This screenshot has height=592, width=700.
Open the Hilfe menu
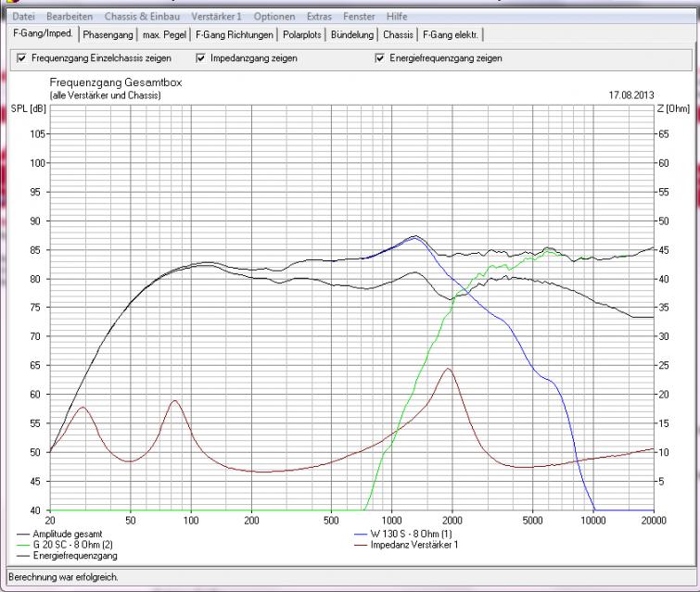pyautogui.click(x=399, y=17)
